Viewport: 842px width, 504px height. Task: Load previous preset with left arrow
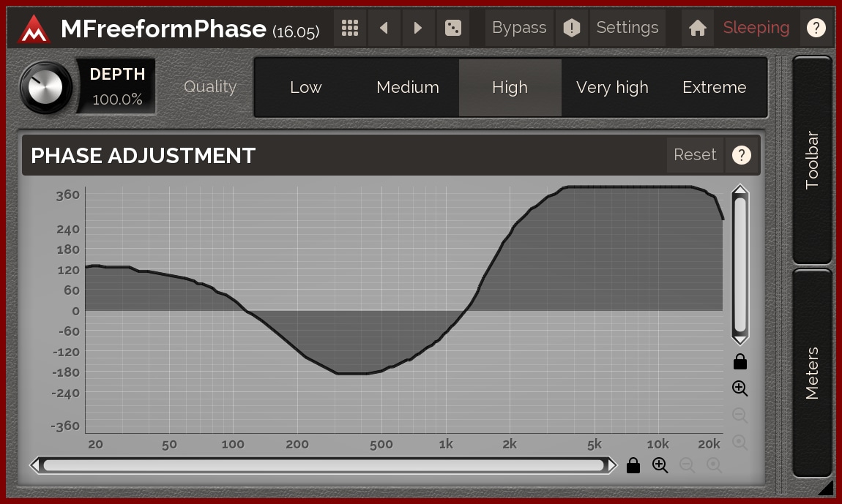point(384,28)
